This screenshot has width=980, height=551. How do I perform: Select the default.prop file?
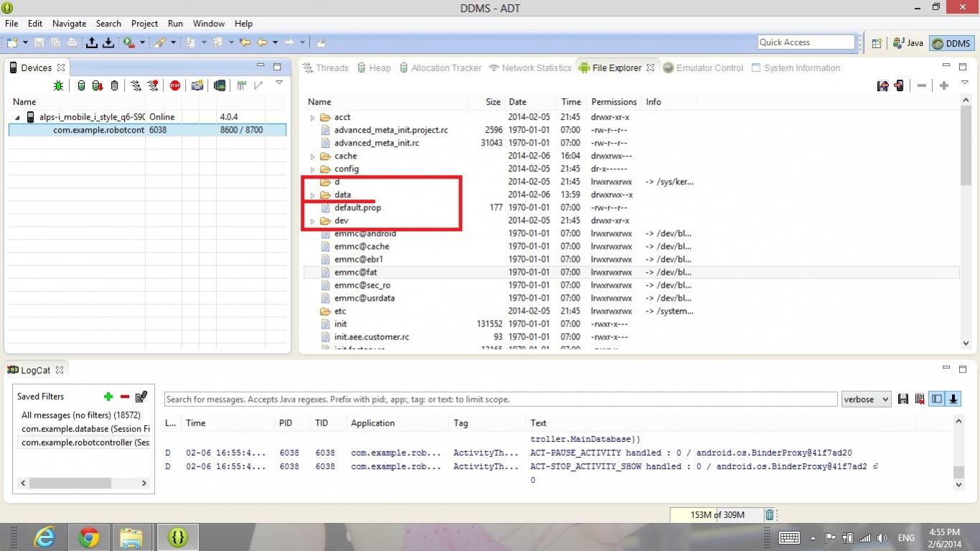point(357,208)
